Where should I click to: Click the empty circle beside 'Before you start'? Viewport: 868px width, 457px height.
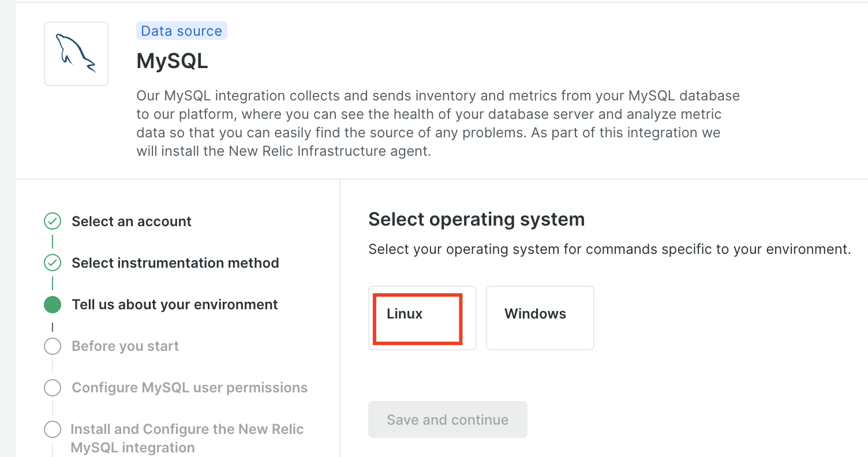[x=53, y=346]
